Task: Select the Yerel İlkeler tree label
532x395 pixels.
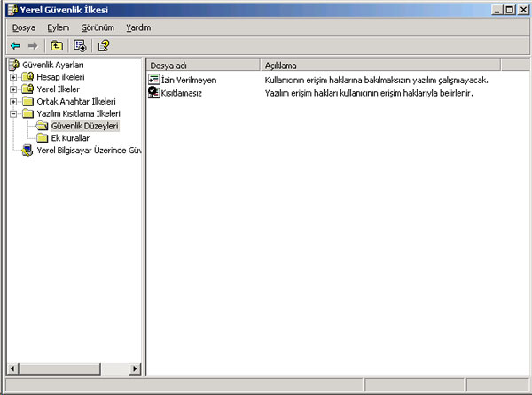Action: coord(58,89)
